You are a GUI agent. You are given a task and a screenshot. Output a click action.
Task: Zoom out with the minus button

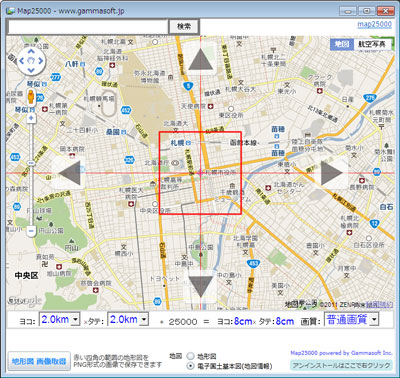click(31, 230)
